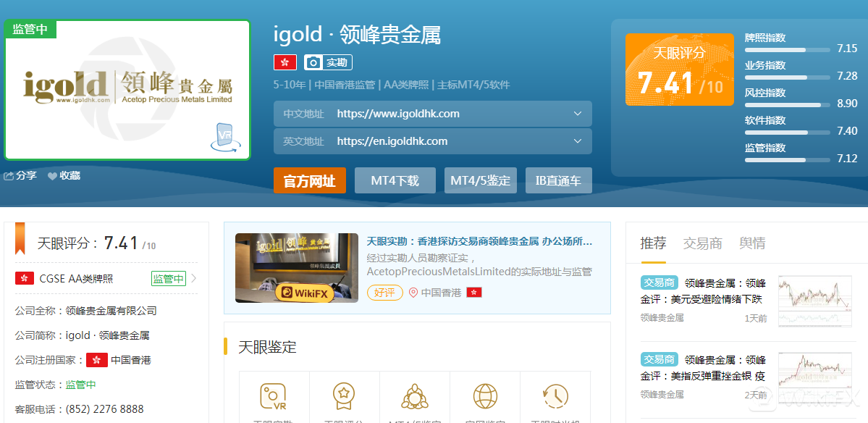Click the 监管指数 score bar
The image size is (868, 423).
tap(788, 160)
